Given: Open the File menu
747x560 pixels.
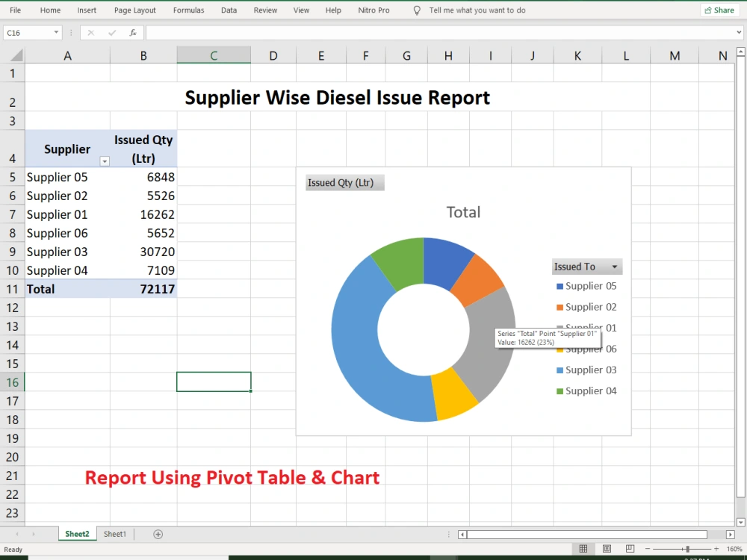Looking at the screenshot, I should (x=15, y=10).
